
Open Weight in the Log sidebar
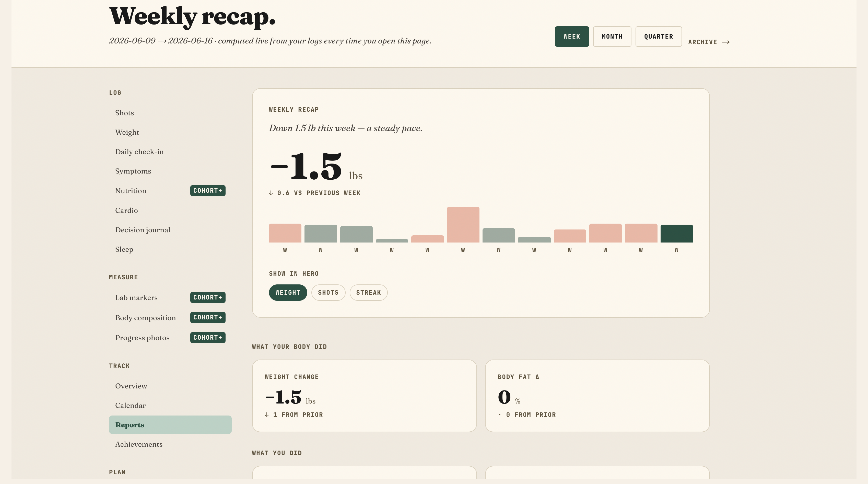170,132
